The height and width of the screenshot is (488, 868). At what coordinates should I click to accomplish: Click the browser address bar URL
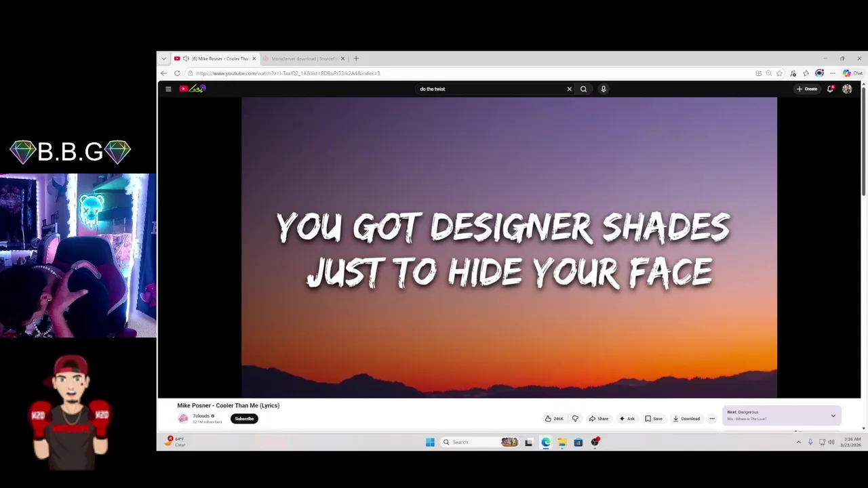(288, 73)
